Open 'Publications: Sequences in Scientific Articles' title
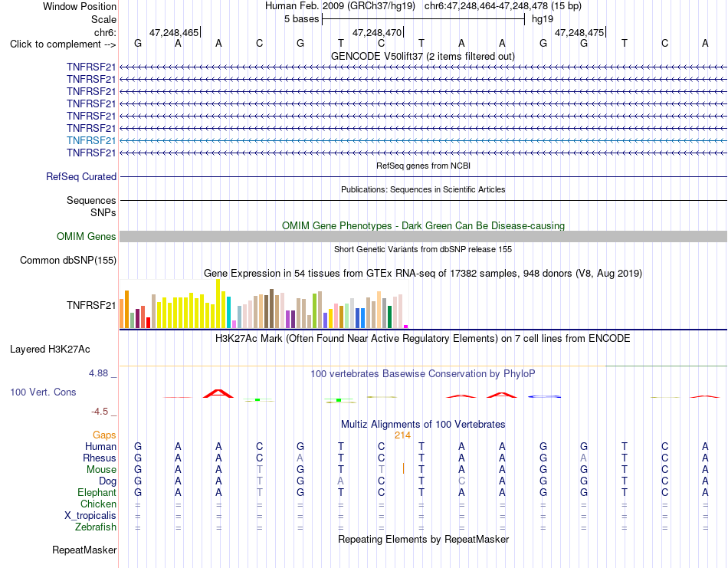Viewport: 728px width, 568px height. [x=423, y=189]
